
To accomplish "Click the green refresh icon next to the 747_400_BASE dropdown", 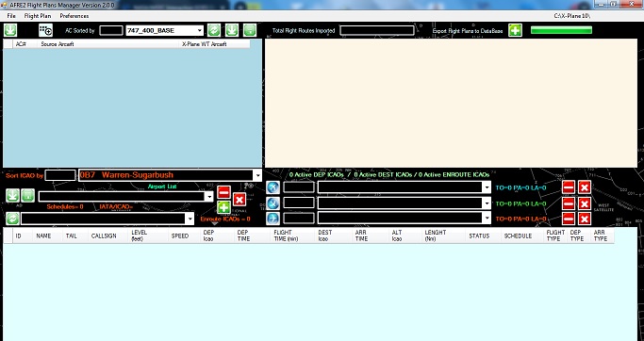I will click(x=214, y=30).
